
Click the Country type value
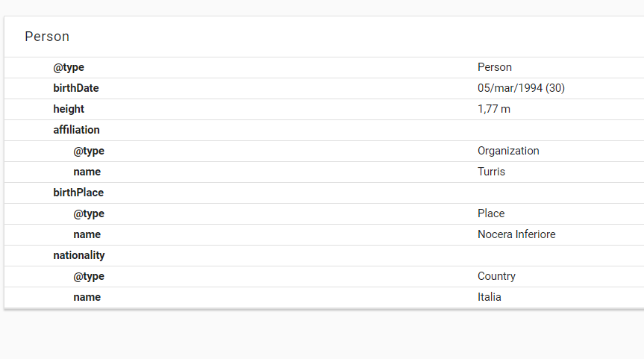pos(496,276)
